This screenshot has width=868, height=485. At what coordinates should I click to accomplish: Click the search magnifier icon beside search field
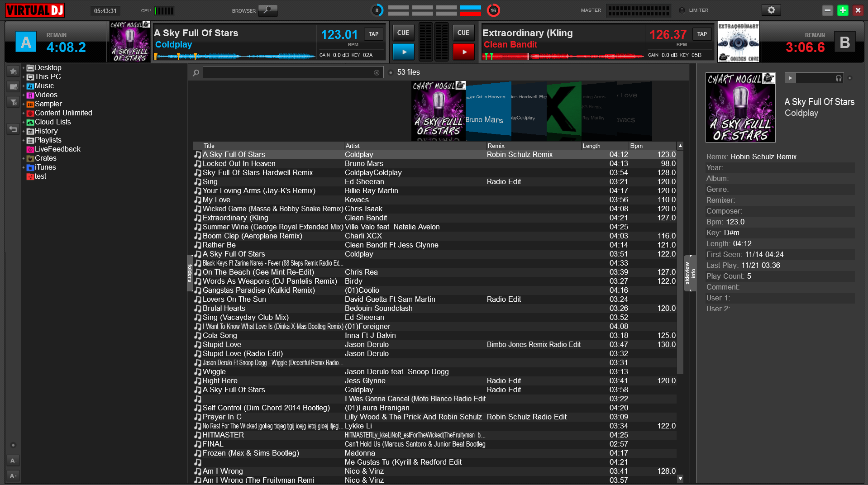[196, 72]
